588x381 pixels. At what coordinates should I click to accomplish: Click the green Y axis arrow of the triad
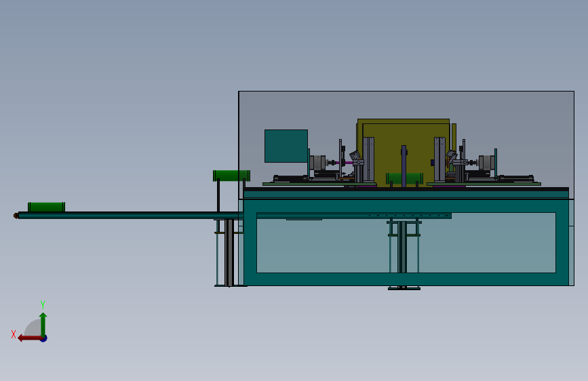(43, 324)
